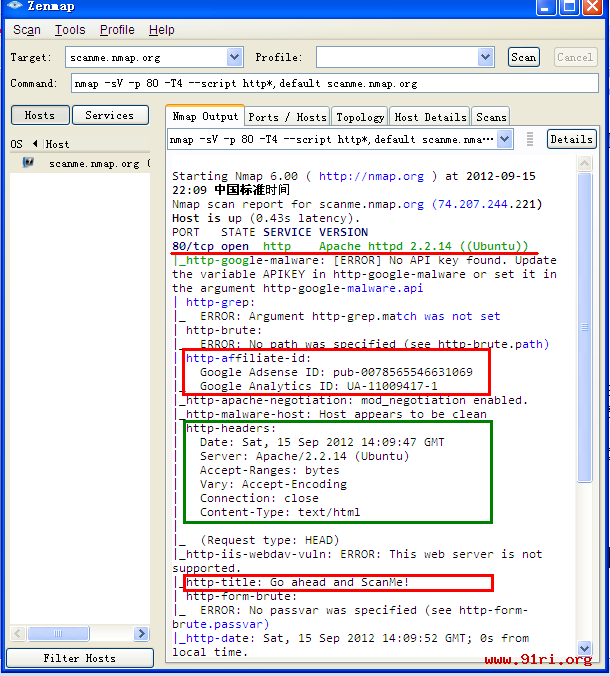Click 'Apache httpd 2.2.14 ((Ubuntu))' version text
This screenshot has width=610, height=676.
[423, 246]
